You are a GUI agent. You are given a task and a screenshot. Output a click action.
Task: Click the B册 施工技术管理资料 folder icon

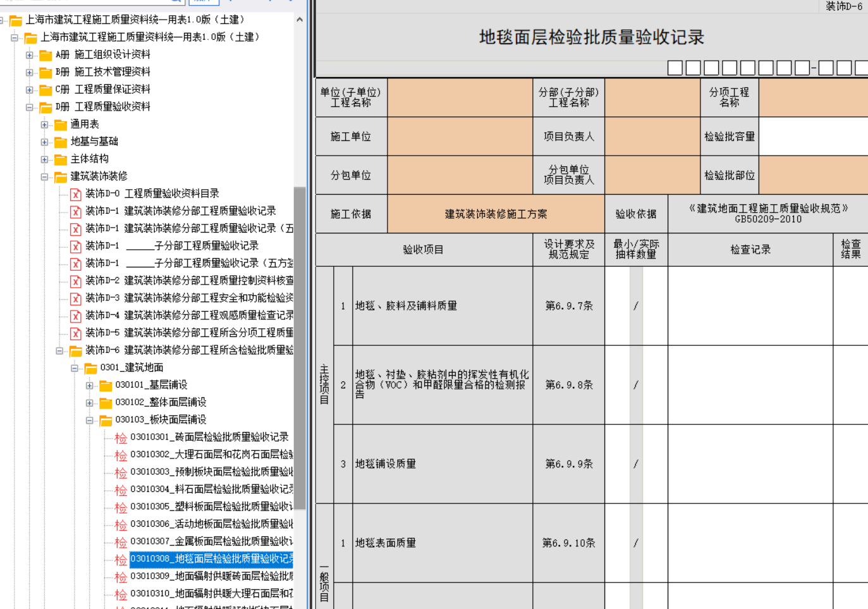(46, 73)
